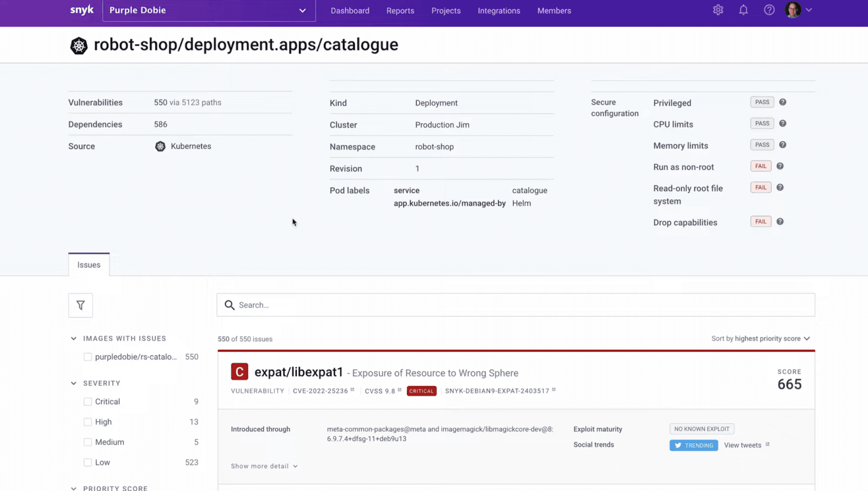The height and width of the screenshot is (491, 868).
Task: Click help icon next to Privileged
Action: (x=783, y=102)
